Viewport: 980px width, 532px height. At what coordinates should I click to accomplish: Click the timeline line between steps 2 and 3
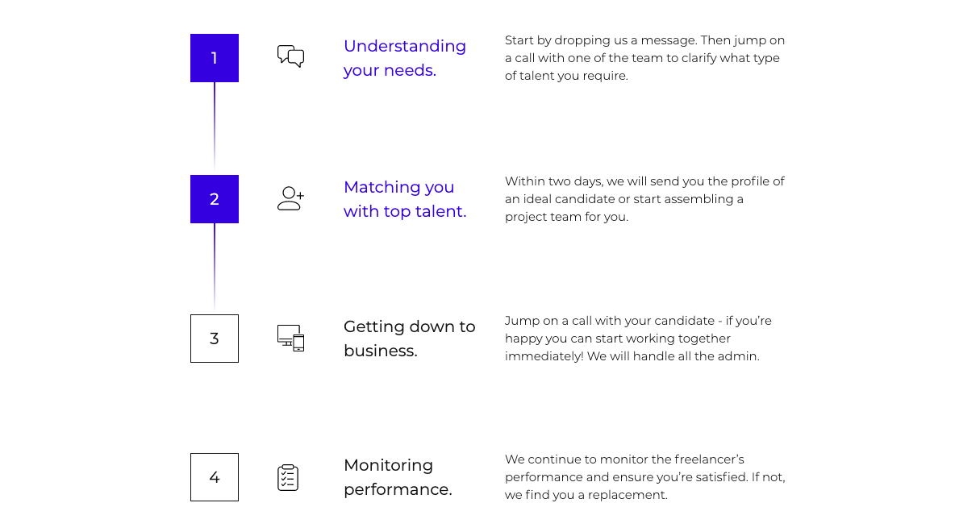point(215,264)
